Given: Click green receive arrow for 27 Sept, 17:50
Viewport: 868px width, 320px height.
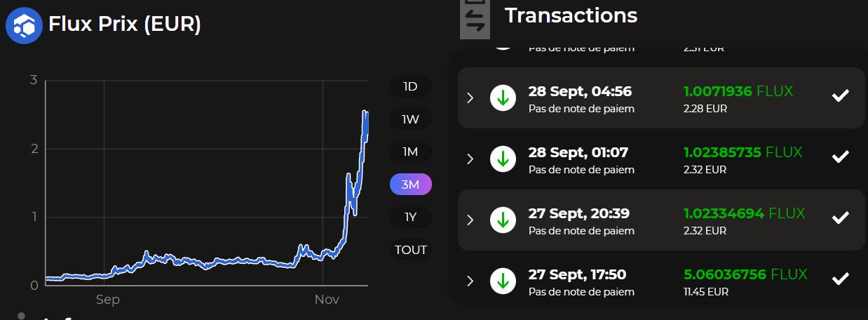Looking at the screenshot, I should coord(502,281).
